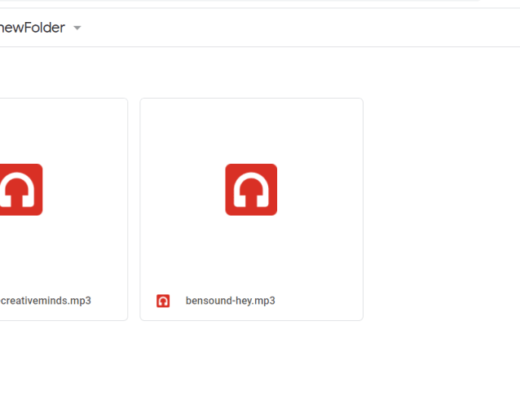Image resolution: width=520 pixels, height=400 pixels.
Task: Click blank area below the file cards
Action: 260,361
